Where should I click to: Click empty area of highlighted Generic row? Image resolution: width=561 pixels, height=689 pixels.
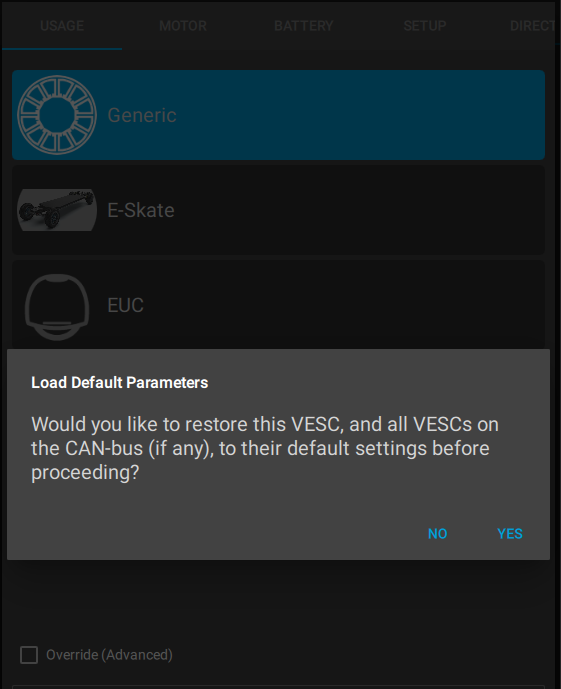[x=360, y=115]
